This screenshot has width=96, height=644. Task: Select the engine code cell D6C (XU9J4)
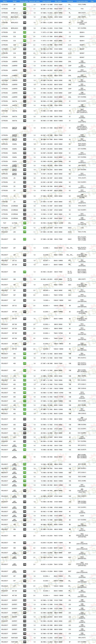pyautogui.click(x=82, y=389)
